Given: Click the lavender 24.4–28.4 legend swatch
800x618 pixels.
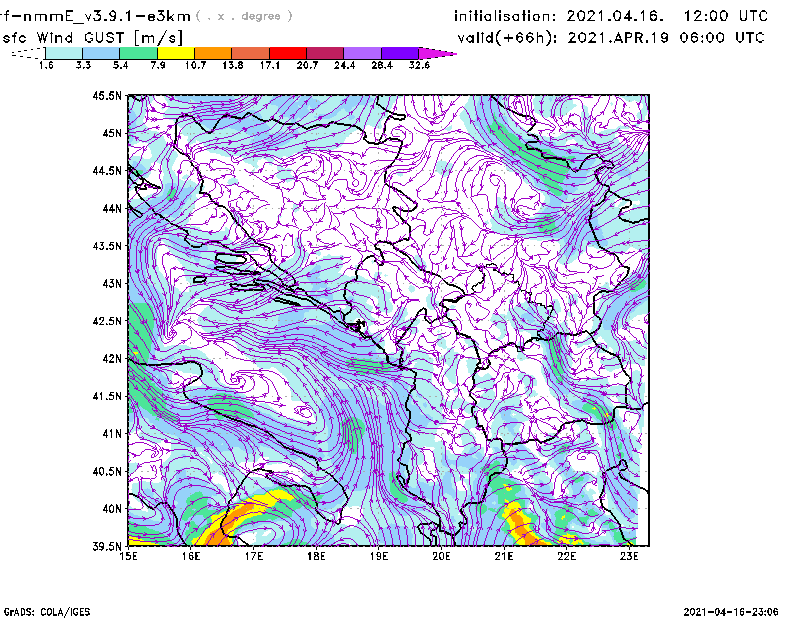Looking at the screenshot, I should [x=362, y=53].
